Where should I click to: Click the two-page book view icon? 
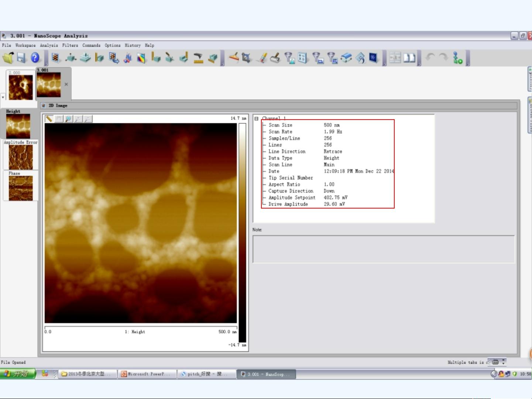point(409,58)
